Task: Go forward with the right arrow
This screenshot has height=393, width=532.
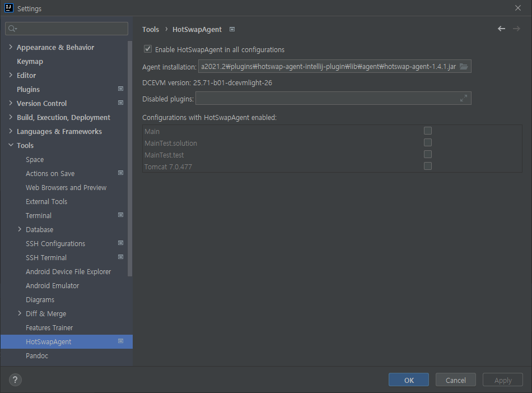Action: pyautogui.click(x=516, y=29)
